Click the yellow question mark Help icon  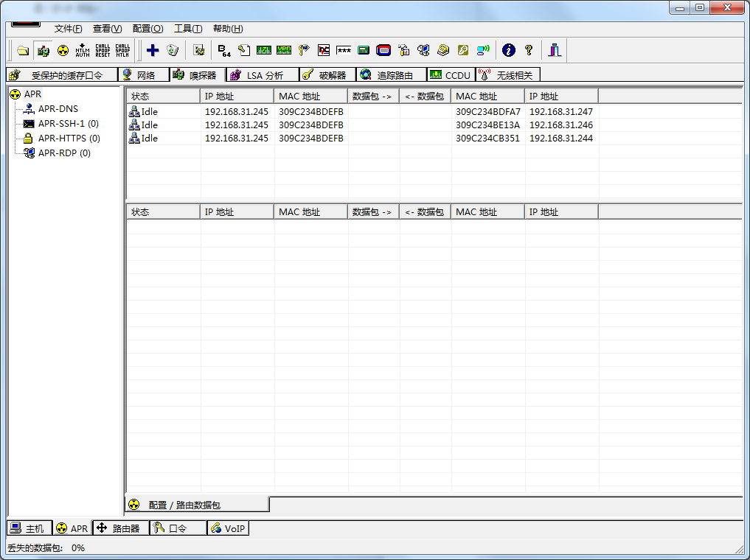pyautogui.click(x=528, y=50)
